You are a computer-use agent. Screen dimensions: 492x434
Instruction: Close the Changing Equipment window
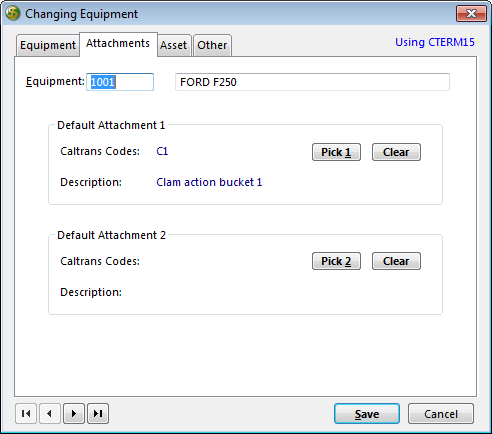471,14
